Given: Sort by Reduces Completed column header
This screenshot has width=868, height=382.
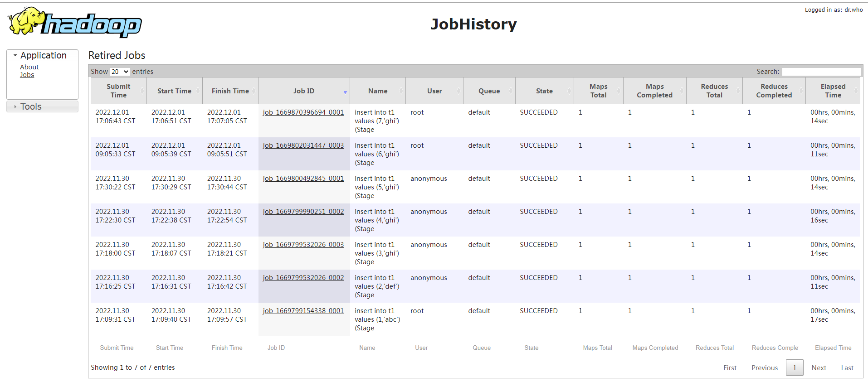Looking at the screenshot, I should [774, 91].
